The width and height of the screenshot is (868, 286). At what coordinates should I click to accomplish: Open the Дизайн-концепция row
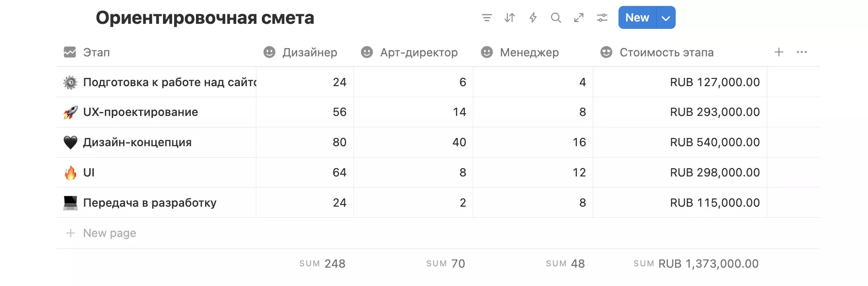click(x=137, y=143)
